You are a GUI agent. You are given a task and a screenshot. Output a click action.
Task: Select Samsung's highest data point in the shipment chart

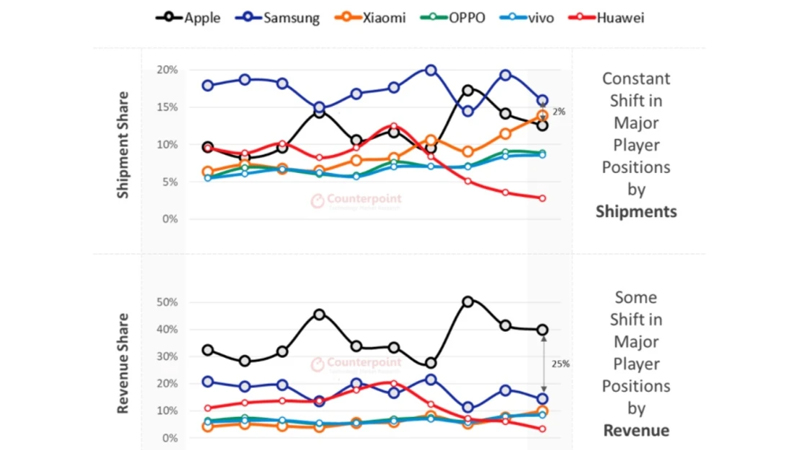[430, 70]
